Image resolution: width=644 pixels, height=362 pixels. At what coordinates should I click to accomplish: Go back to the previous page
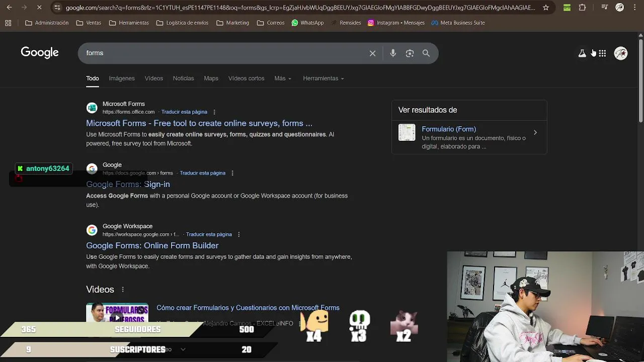click(x=9, y=8)
